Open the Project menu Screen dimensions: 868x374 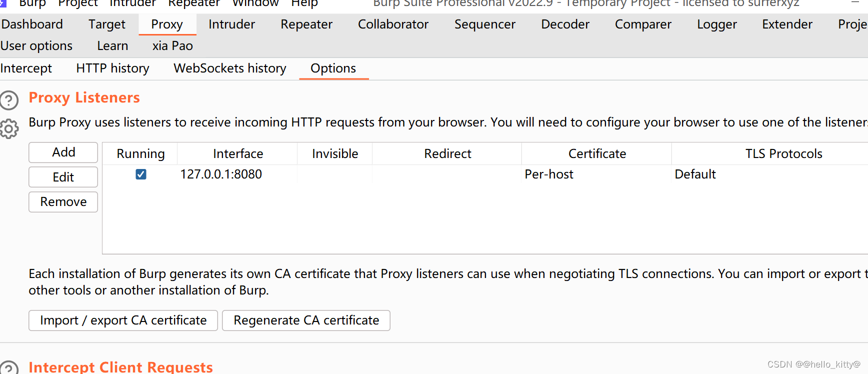pos(78,3)
